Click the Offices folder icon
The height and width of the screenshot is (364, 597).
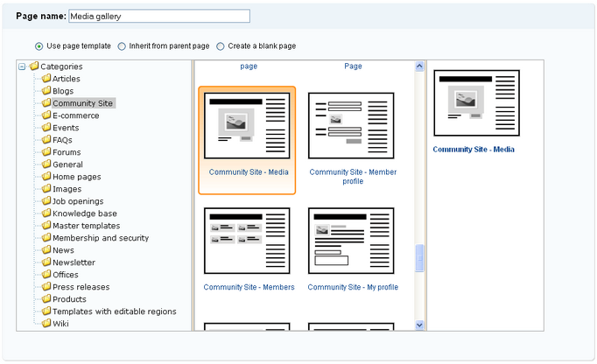click(46, 274)
